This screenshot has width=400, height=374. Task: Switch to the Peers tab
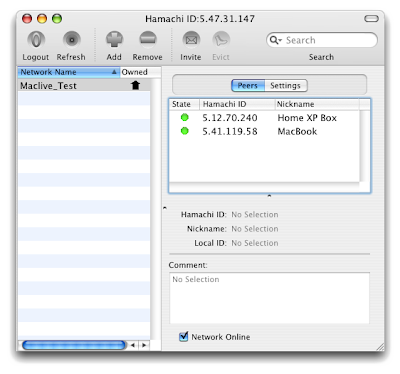pyautogui.click(x=248, y=86)
